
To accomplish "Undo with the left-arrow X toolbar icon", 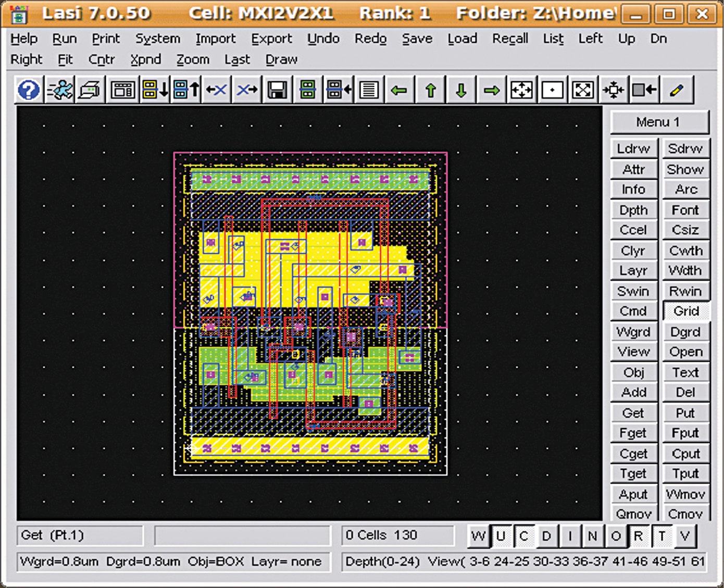I will point(216,89).
